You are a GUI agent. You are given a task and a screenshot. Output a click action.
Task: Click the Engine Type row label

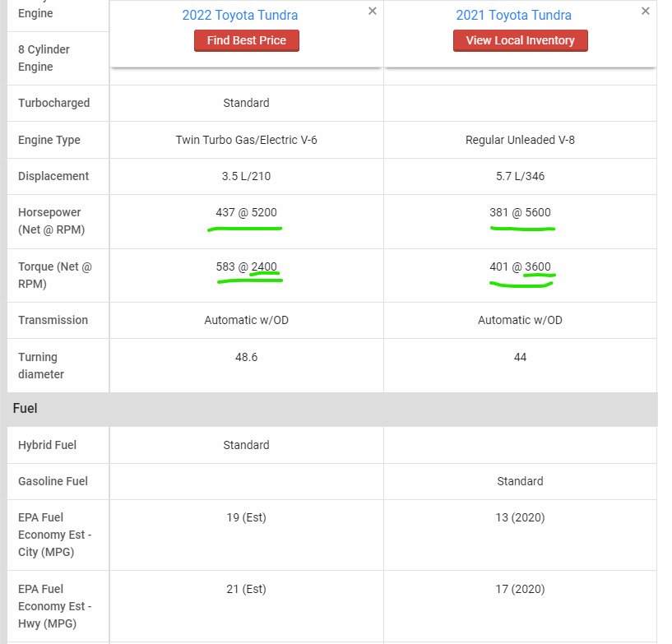(49, 140)
